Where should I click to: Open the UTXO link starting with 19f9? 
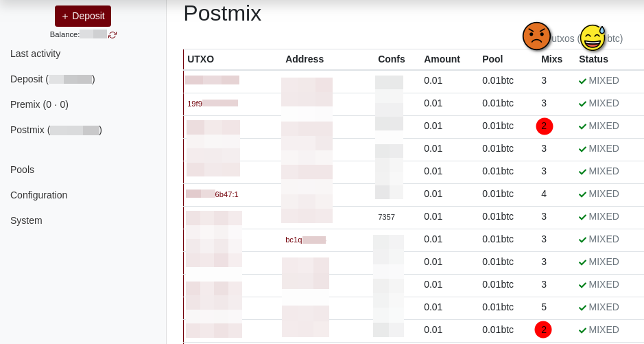(213, 104)
